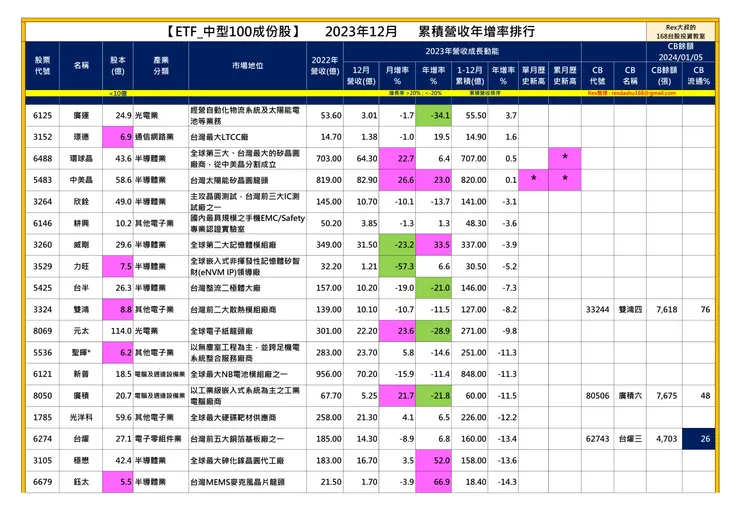Select stock code 3324 cell
The width and height of the screenshot is (740, 523).
42,310
